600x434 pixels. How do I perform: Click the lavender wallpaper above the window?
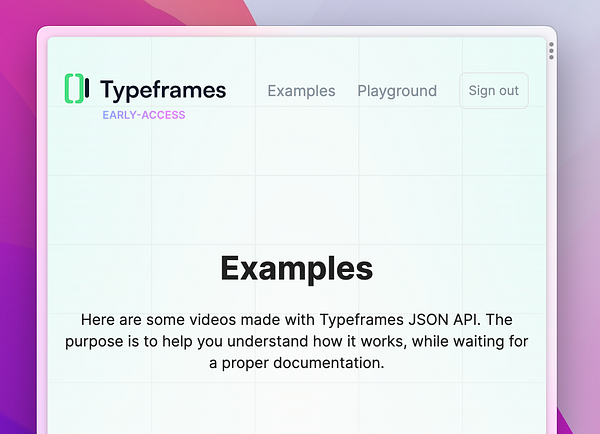421,11
